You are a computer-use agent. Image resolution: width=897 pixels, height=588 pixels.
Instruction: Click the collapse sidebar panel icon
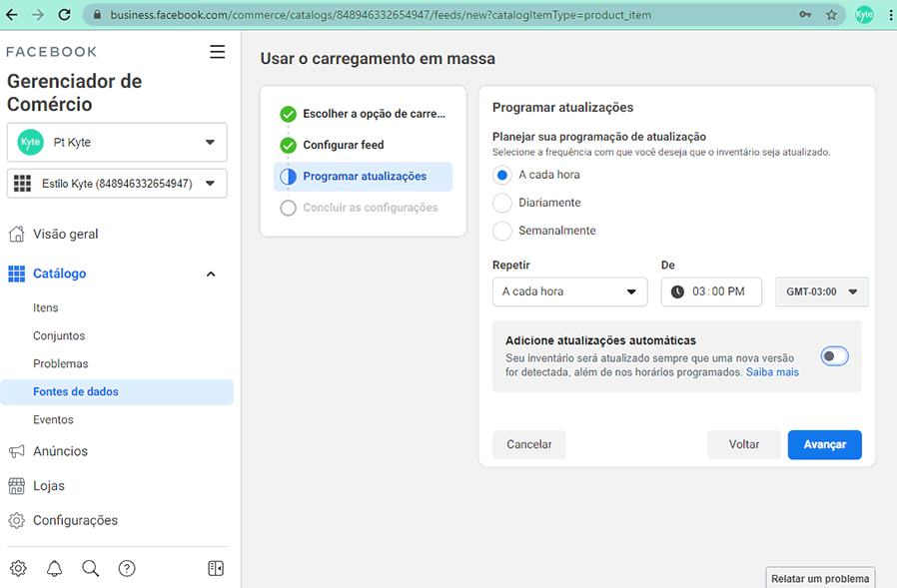tap(216, 568)
